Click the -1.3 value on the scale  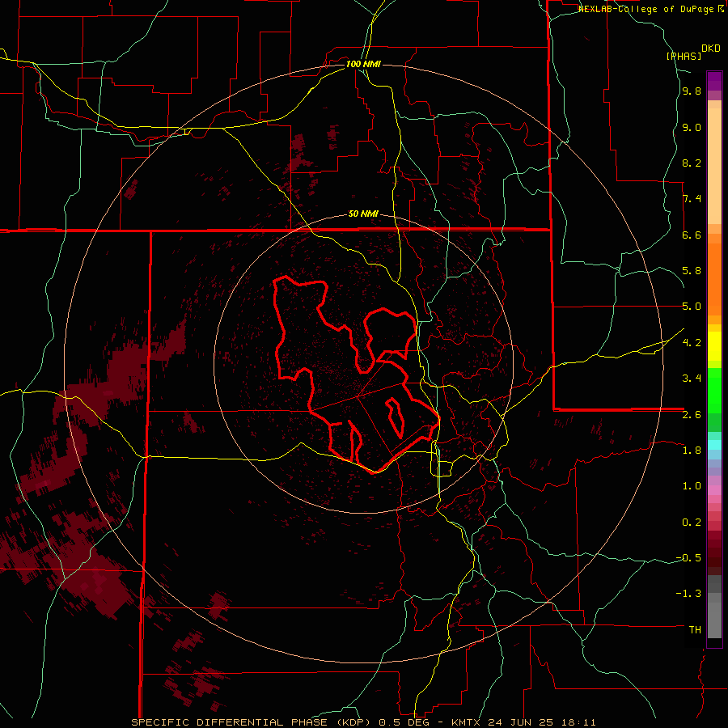688,594
